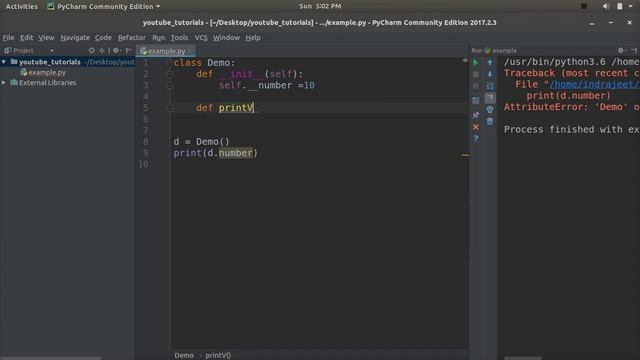Open the system menu dropdown arrow
640x360 pixels.
coord(631,6)
